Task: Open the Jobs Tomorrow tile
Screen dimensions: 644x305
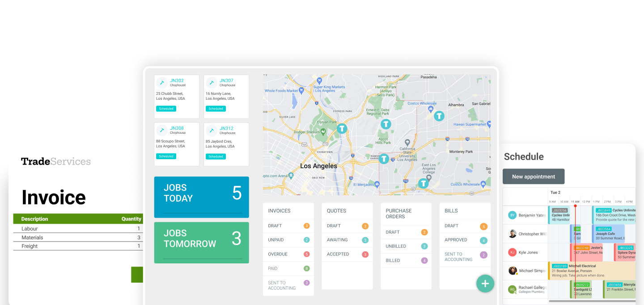Action: click(x=202, y=243)
